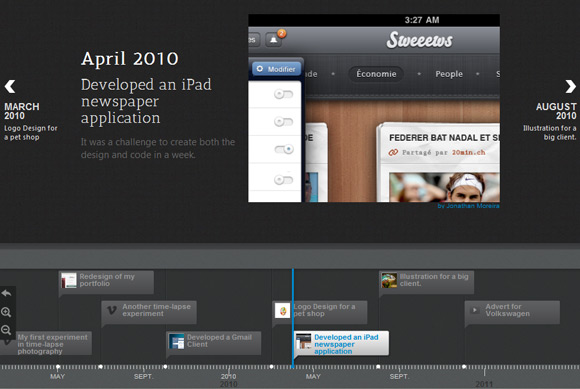Select the People category tab
580x389 pixels.
[x=449, y=74]
